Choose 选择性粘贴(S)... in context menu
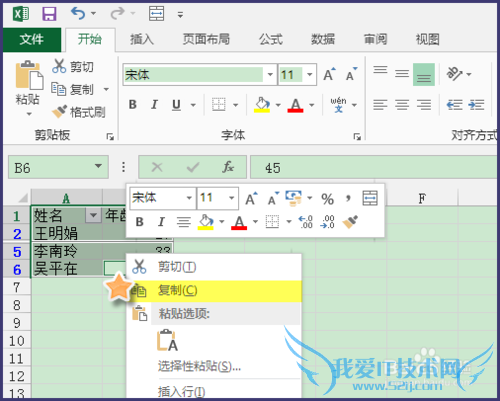The height and width of the screenshot is (401, 500). tap(214, 366)
